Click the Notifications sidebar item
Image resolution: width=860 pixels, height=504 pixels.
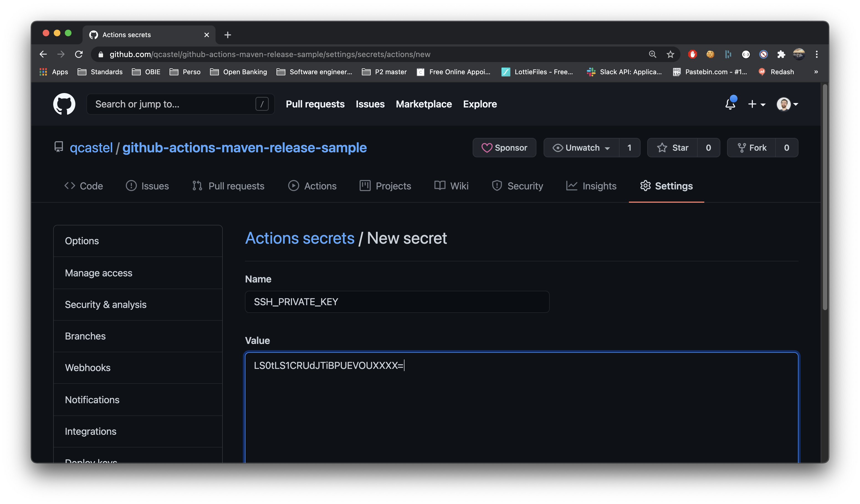tap(92, 399)
